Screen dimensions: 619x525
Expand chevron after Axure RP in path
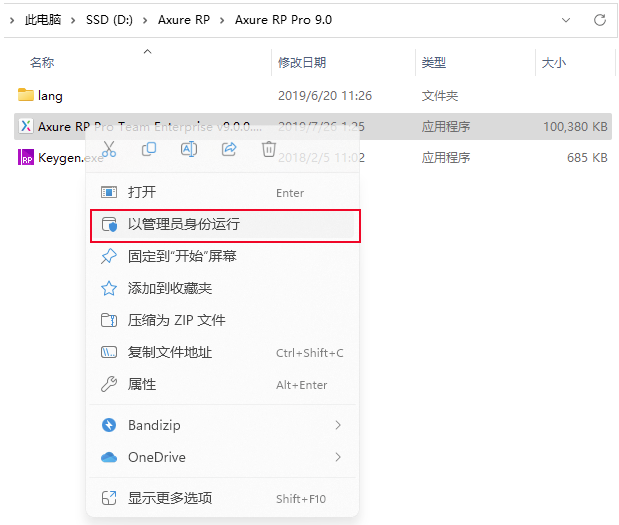222,20
